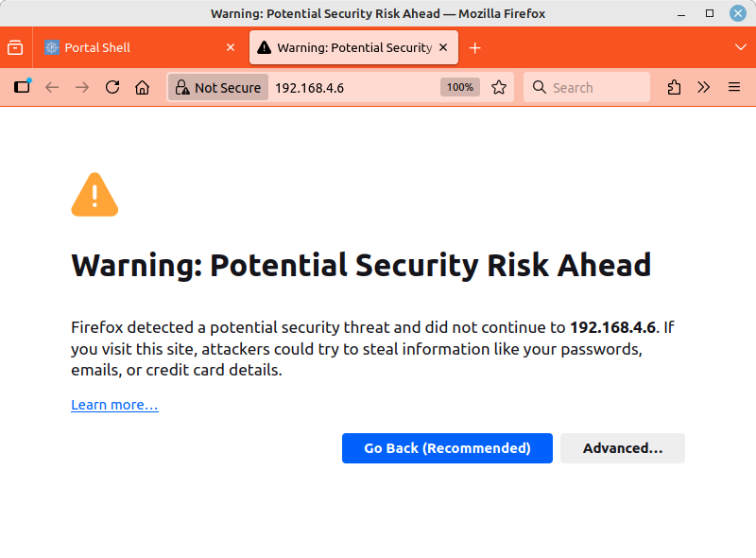Click the Advanced… button
This screenshot has height=558, width=756.
click(x=622, y=448)
